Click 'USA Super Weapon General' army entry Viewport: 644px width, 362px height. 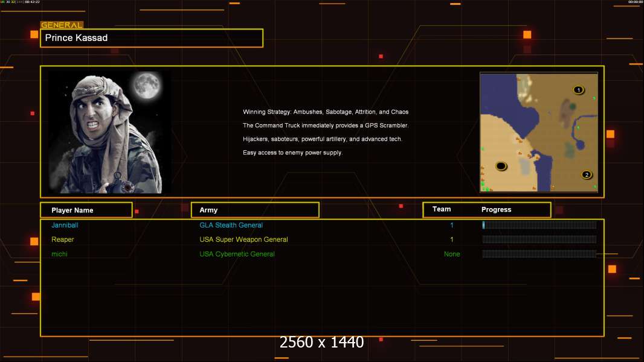coord(243,240)
